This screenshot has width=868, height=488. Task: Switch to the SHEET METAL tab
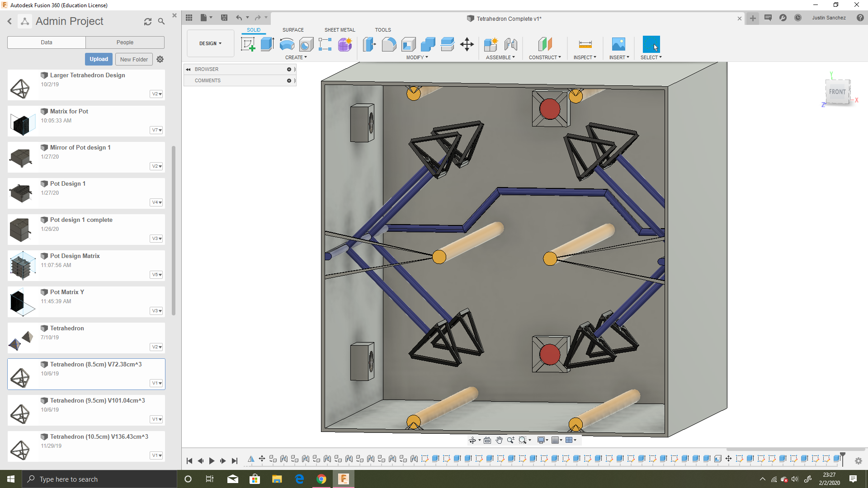(x=340, y=30)
